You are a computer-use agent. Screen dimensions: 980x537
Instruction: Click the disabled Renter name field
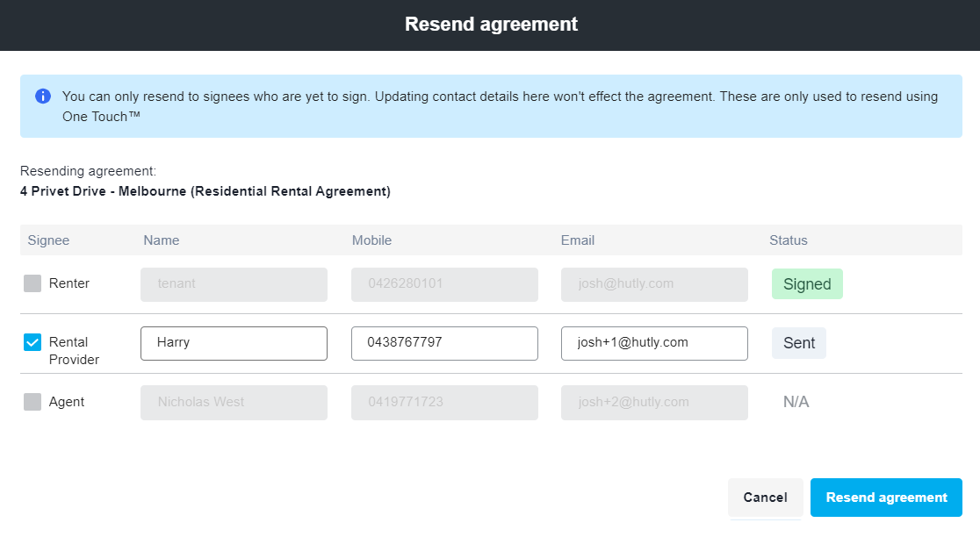[234, 284]
